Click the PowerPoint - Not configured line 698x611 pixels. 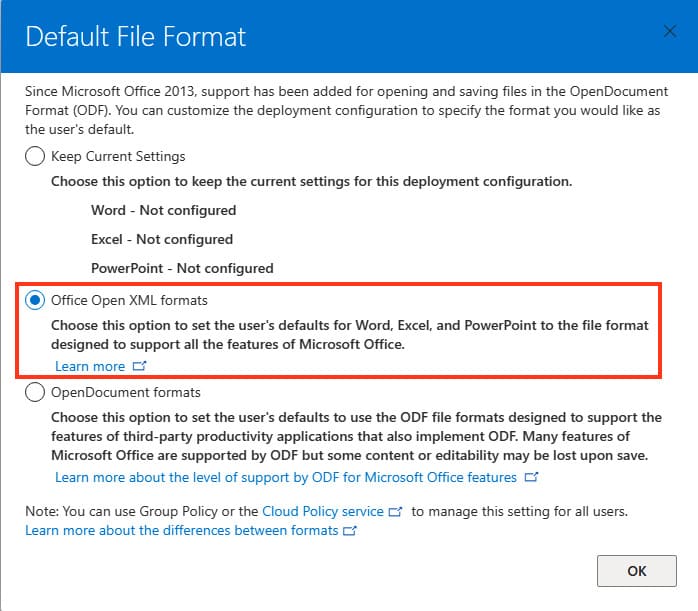(182, 269)
